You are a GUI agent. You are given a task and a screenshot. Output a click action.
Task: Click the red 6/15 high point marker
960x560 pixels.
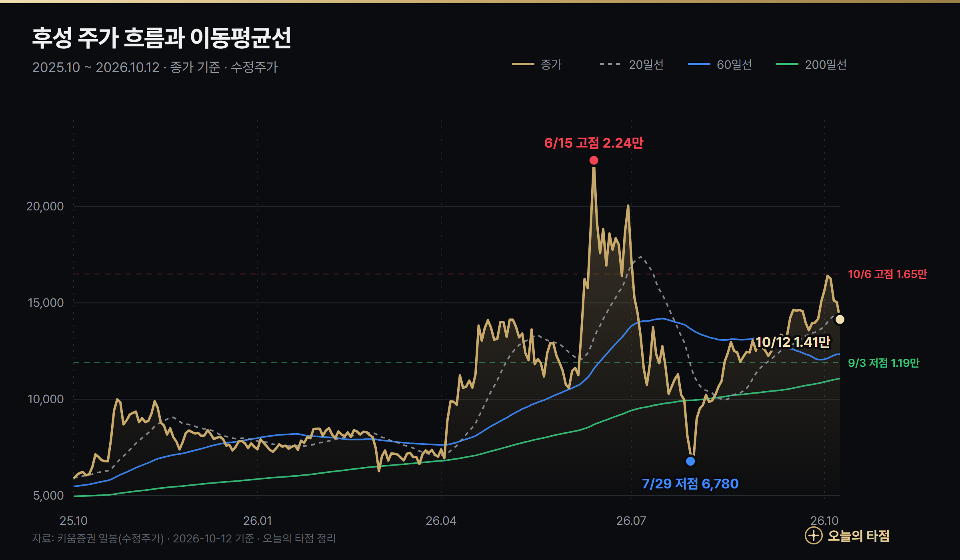594,160
